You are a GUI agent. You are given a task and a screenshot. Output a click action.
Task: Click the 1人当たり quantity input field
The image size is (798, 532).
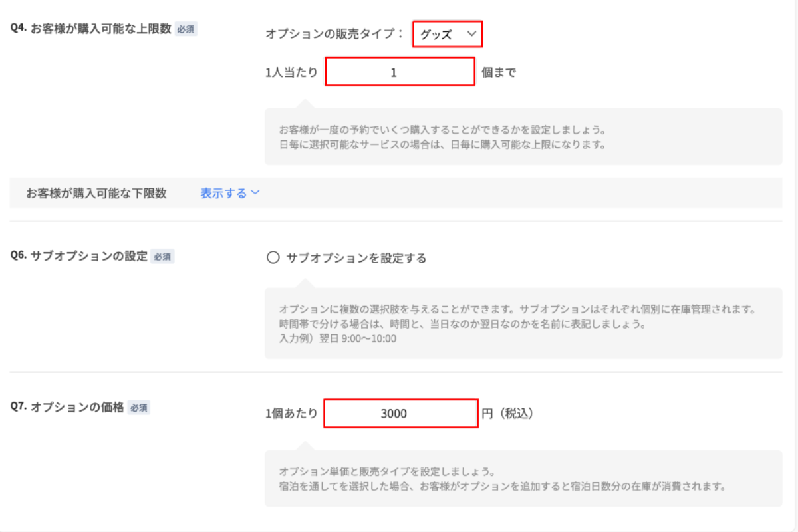click(400, 72)
